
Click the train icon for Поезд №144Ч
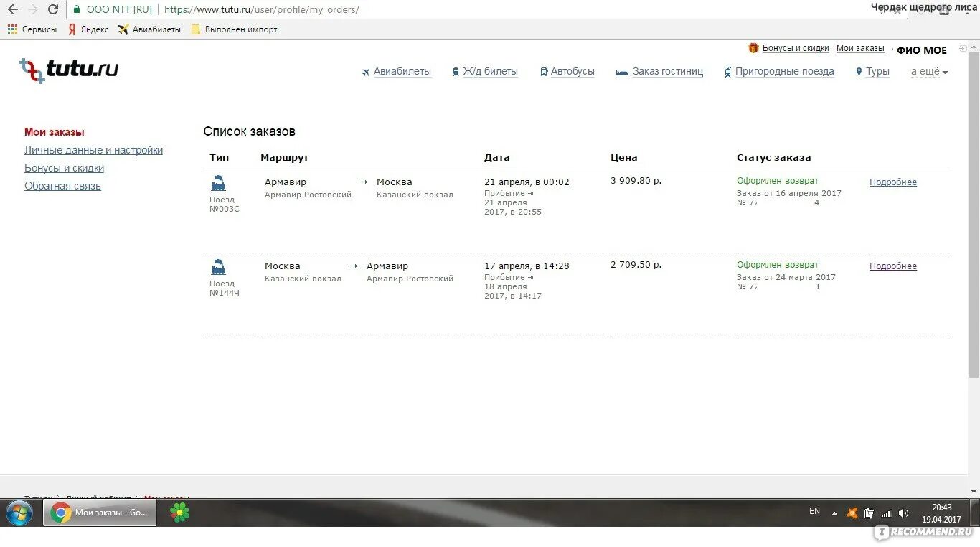coord(218,267)
